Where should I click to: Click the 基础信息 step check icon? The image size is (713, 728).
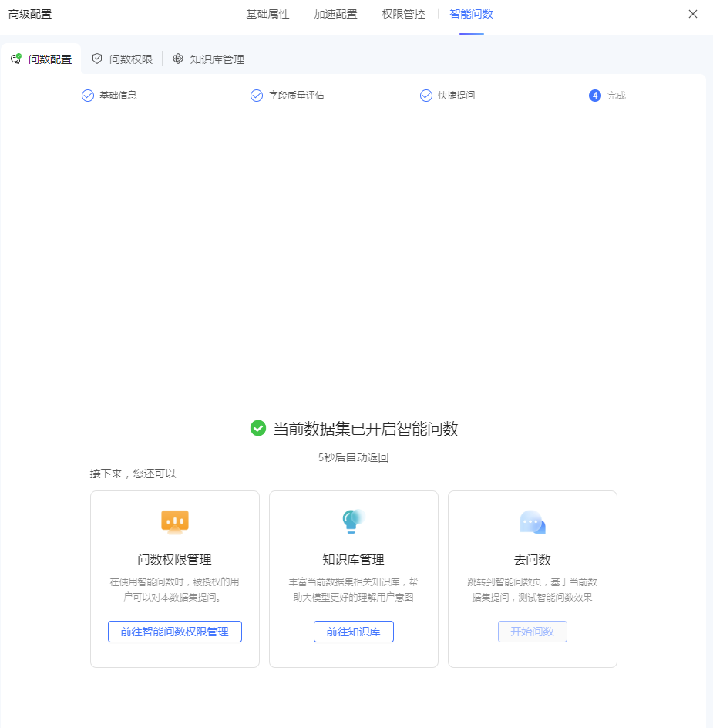(88, 96)
